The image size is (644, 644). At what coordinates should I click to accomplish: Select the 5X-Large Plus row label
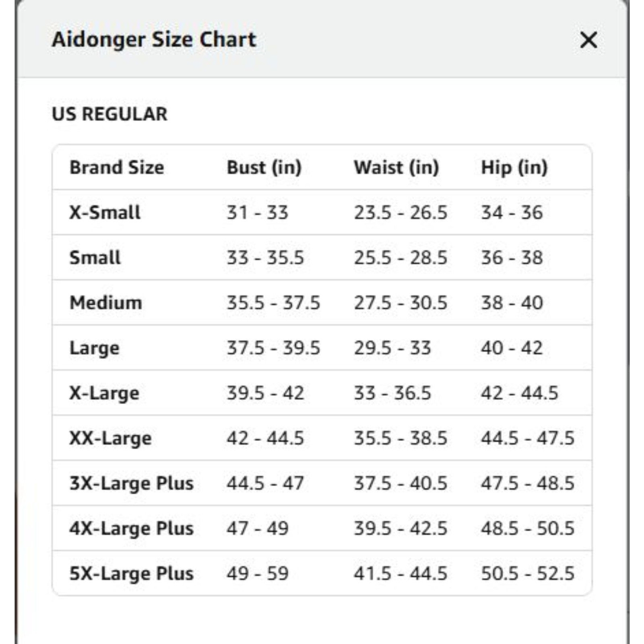[x=132, y=574]
